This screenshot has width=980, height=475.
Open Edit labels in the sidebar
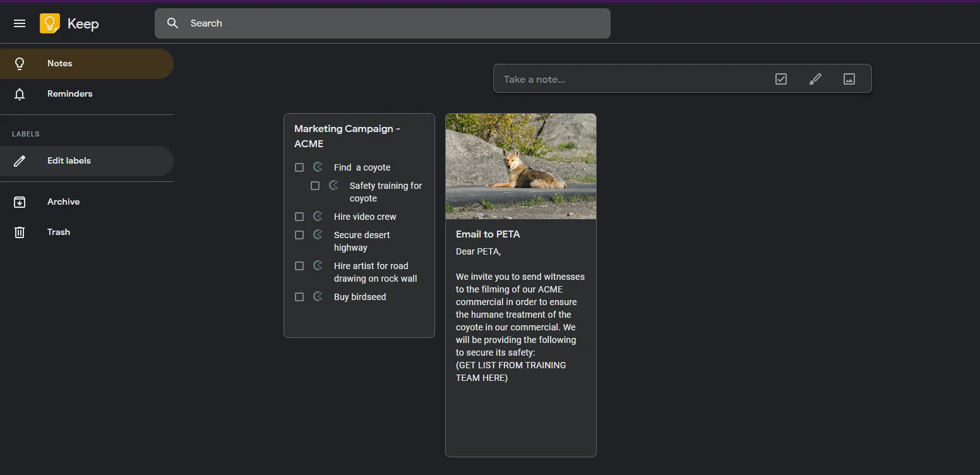coord(87,160)
